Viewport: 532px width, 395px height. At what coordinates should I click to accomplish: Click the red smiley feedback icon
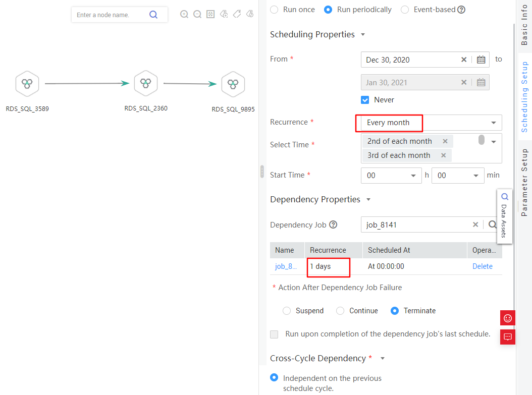(508, 318)
